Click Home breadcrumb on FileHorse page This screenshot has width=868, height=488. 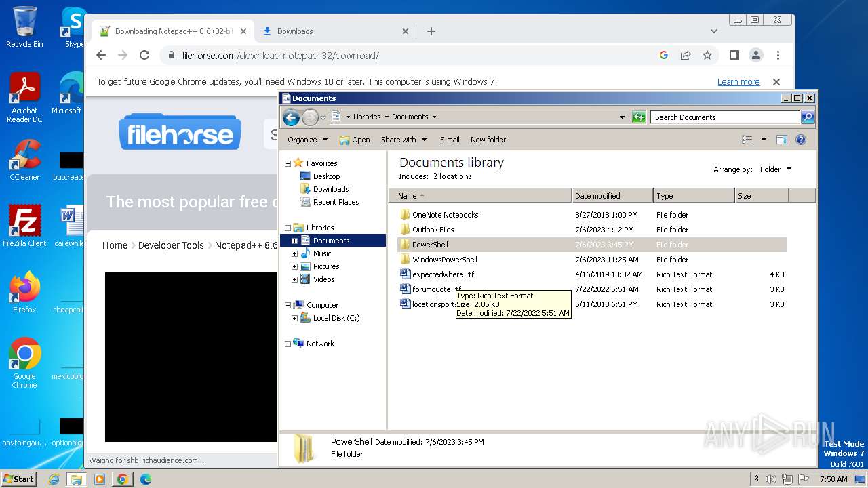pos(115,245)
